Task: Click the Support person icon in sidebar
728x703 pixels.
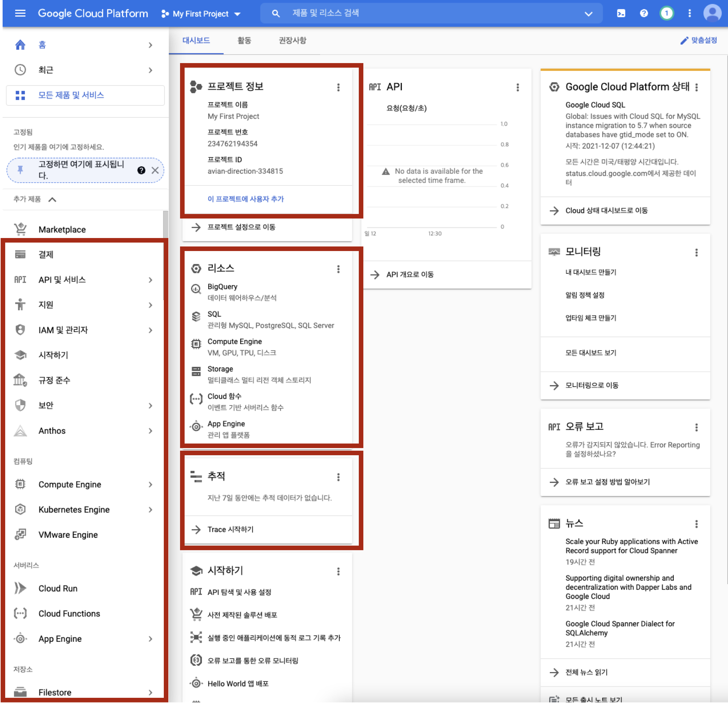Action: coord(20,304)
